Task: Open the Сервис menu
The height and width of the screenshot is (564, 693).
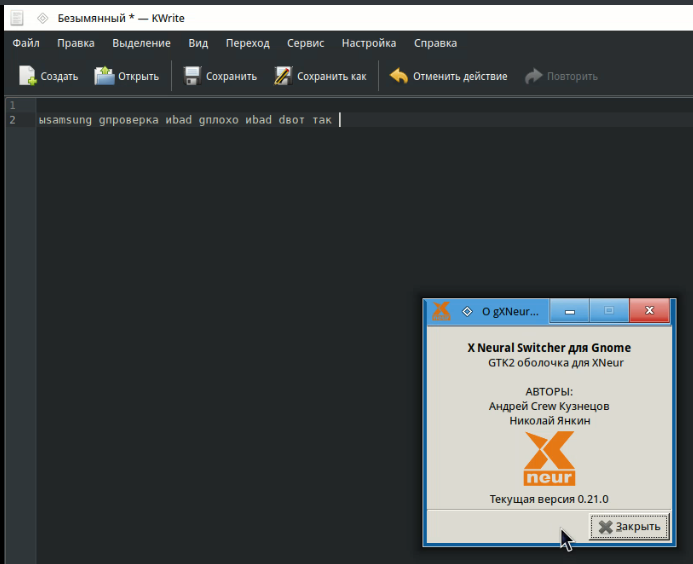Action: (305, 43)
